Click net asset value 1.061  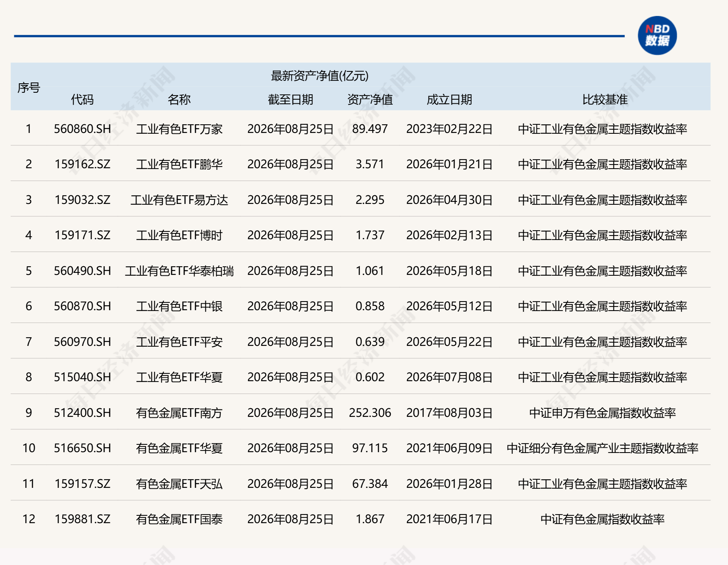(370, 271)
